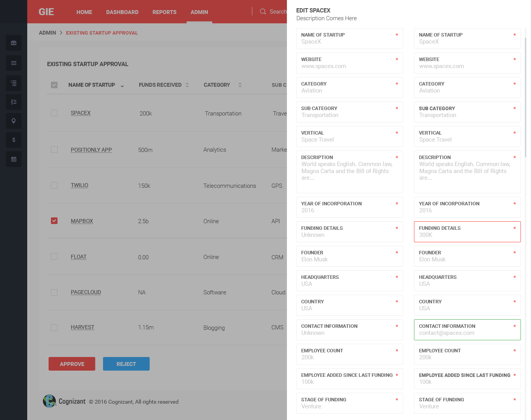Open the FLOAT startup link
The width and height of the screenshot is (531, 420).
click(x=79, y=257)
